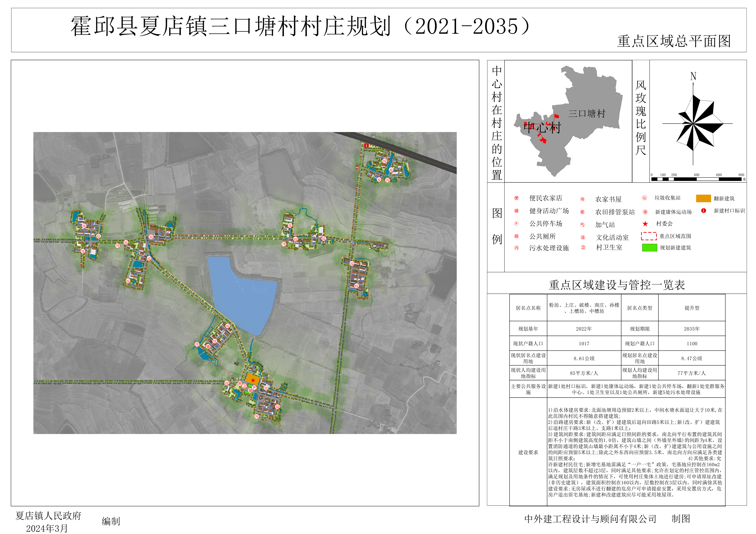
Task: Click the green 规划新建建筑 swatch
Action: [649, 248]
